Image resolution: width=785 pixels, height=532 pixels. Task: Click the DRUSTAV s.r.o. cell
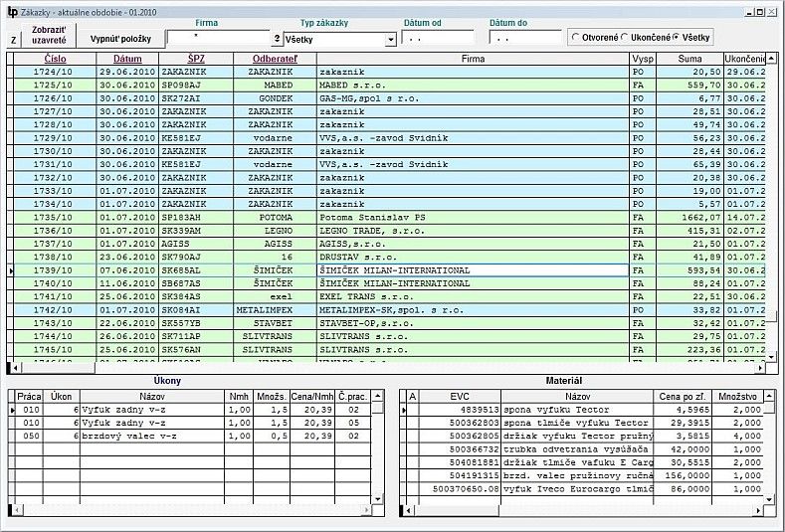(473, 257)
